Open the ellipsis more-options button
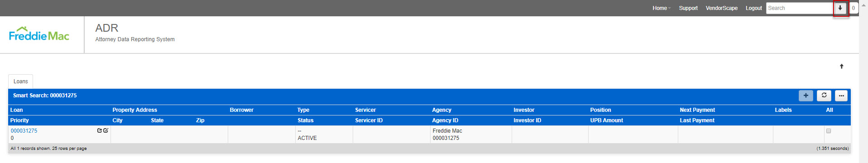 [841, 96]
